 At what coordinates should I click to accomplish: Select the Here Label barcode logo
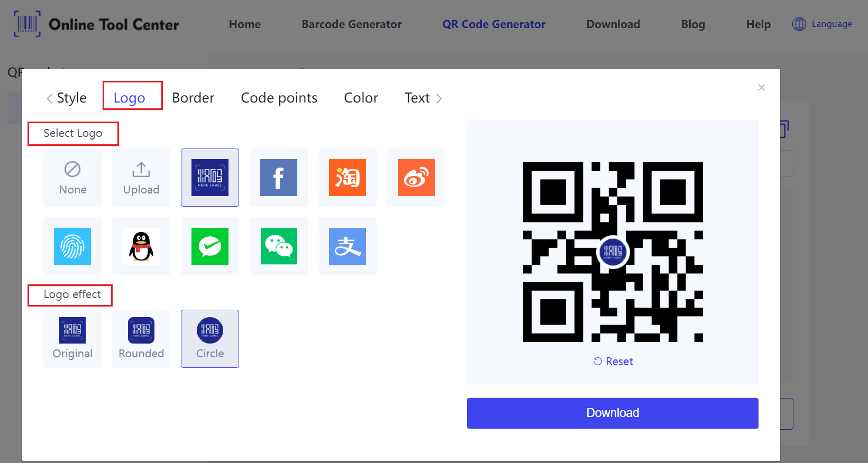click(x=210, y=178)
